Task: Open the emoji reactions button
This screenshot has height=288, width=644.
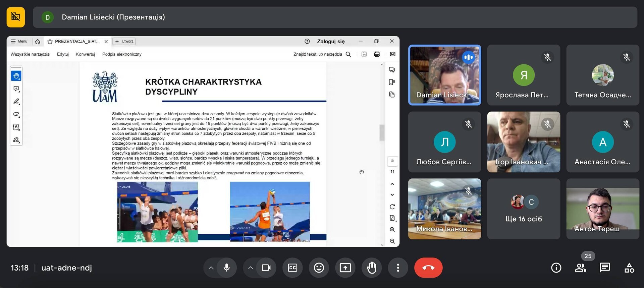Action: [x=319, y=268]
